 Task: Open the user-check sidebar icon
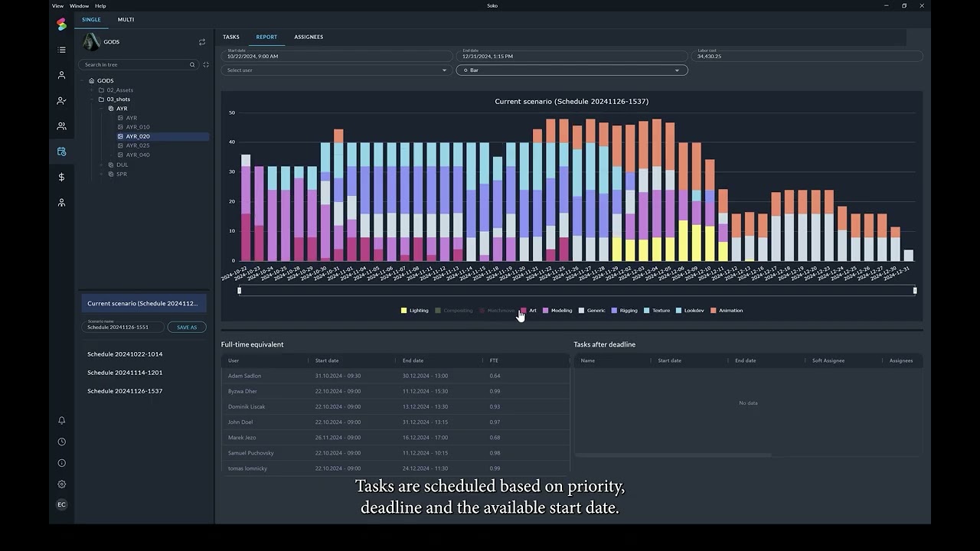coord(61,100)
